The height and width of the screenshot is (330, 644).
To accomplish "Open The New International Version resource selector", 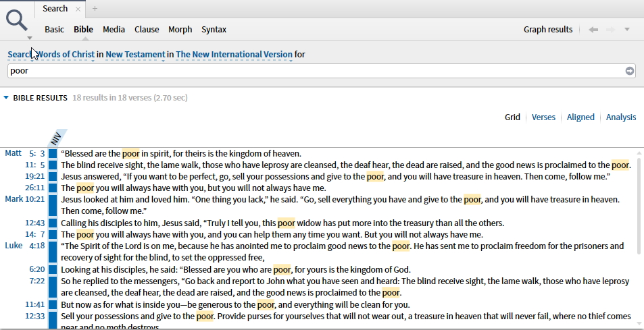I will click(x=234, y=55).
